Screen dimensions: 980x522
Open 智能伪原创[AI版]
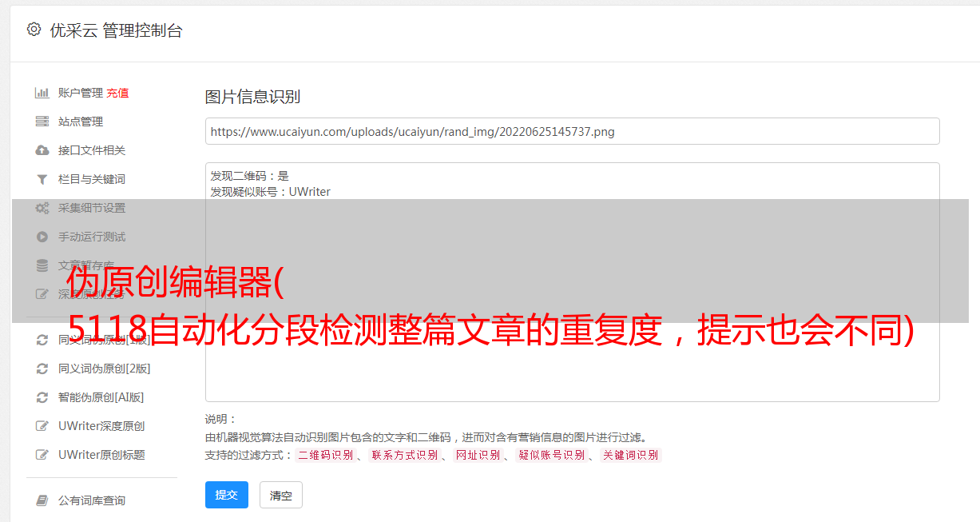pyautogui.click(x=101, y=397)
